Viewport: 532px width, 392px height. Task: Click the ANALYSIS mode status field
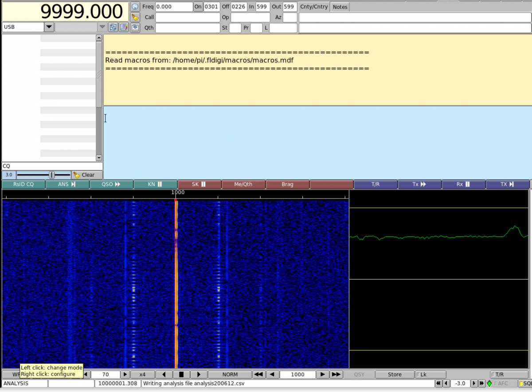pos(24,384)
